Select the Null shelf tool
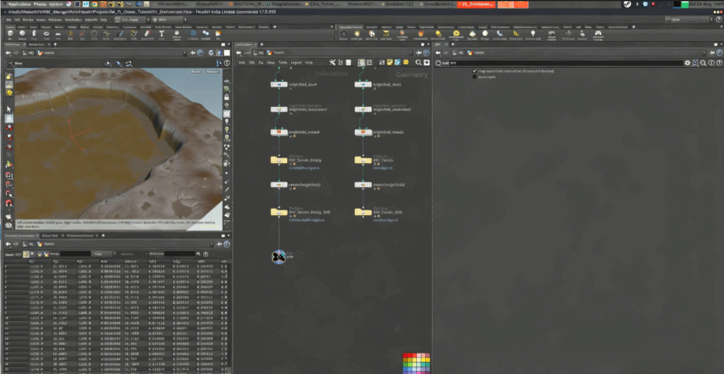The width and height of the screenshot is (724, 374). point(70,35)
